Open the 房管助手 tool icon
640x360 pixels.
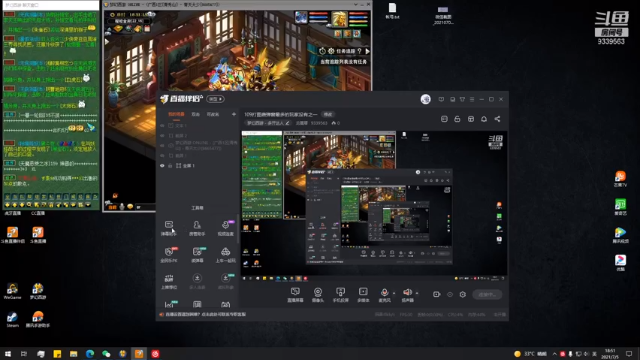pos(197,228)
